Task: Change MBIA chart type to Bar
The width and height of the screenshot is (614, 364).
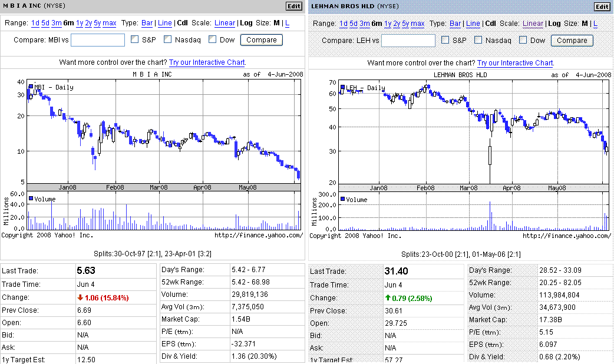Action: [x=147, y=23]
